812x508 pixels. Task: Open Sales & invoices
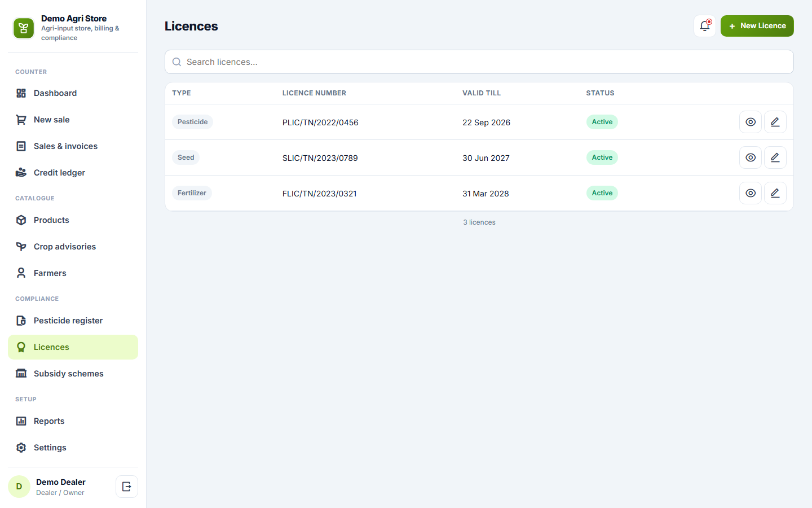tap(73, 146)
